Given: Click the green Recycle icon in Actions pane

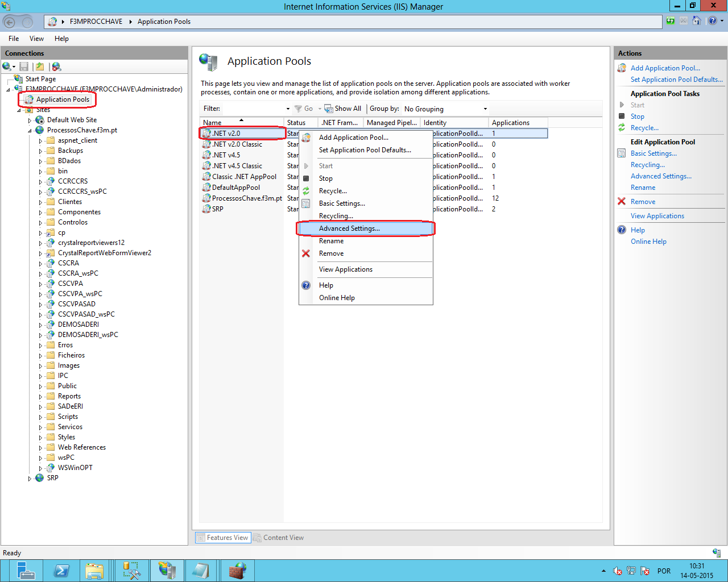Looking at the screenshot, I should pyautogui.click(x=622, y=127).
